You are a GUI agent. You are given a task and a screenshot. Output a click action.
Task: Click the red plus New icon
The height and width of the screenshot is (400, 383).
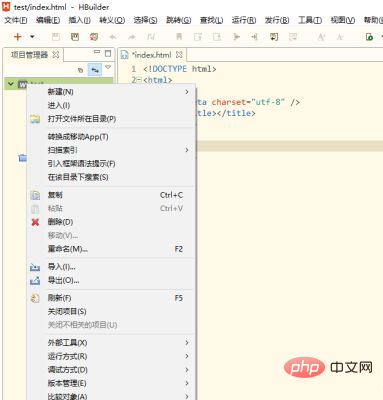tap(18, 37)
